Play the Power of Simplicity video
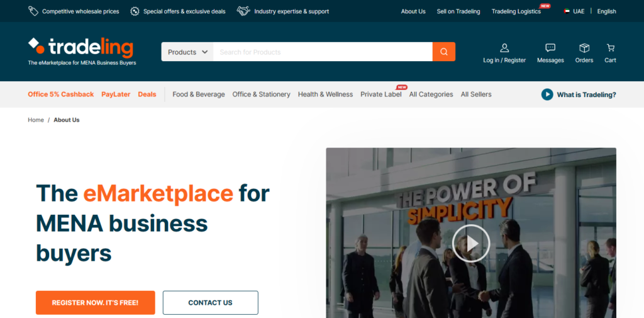The height and width of the screenshot is (318, 644). [471, 243]
